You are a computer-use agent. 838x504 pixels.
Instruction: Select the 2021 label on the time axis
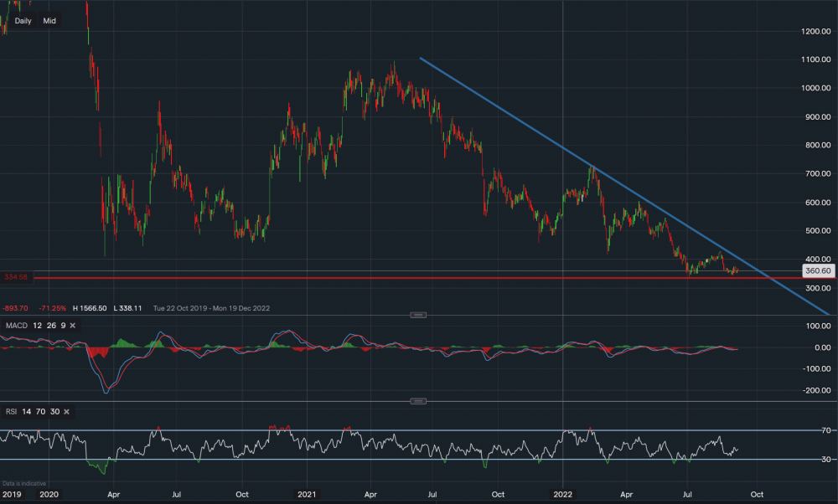point(307,494)
